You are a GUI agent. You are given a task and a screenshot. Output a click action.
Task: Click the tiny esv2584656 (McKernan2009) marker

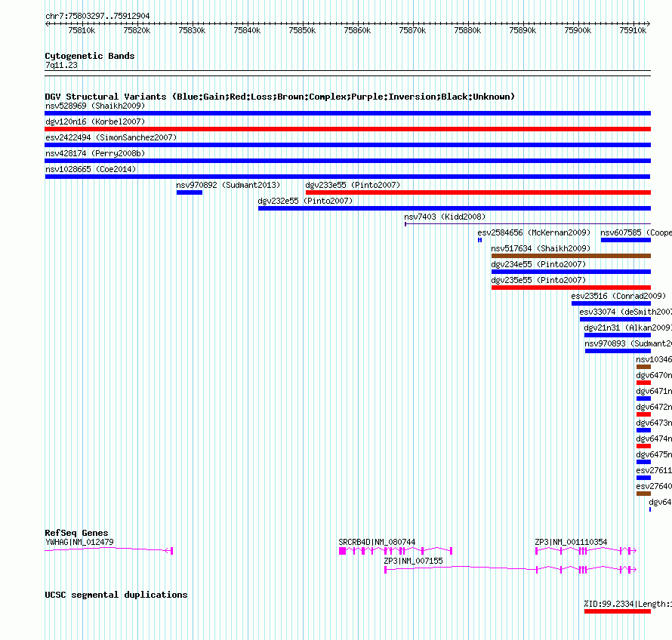[x=480, y=240]
